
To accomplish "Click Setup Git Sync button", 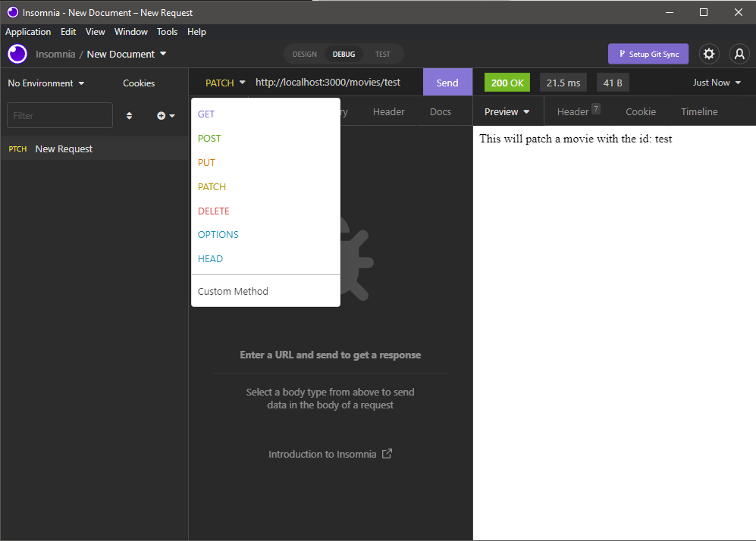I will click(x=648, y=54).
